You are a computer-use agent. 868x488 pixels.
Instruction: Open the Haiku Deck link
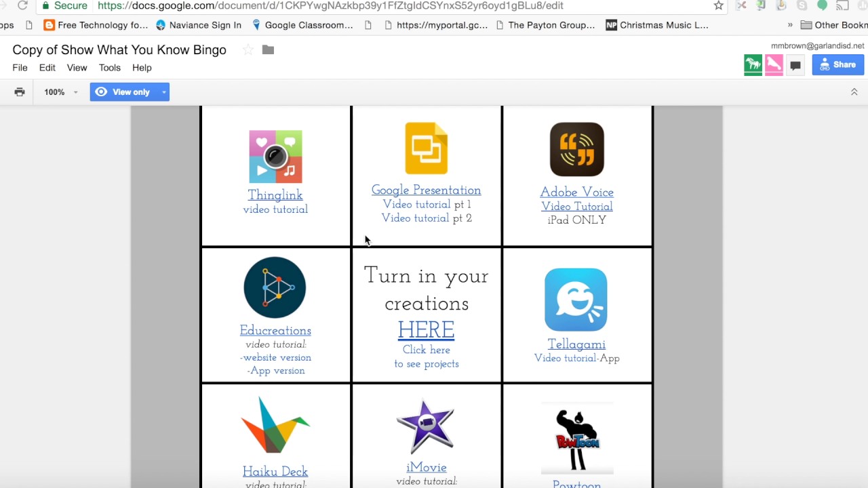[275, 472]
